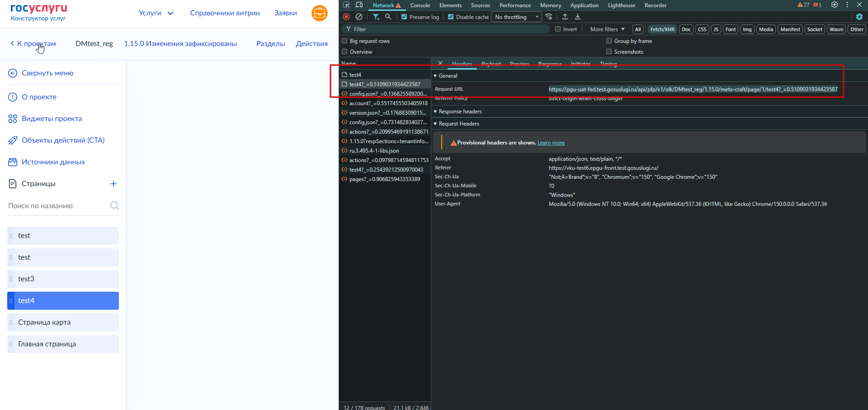Click the import HAR upload icon
Screen dimensions: 868x410
[x=565, y=17]
